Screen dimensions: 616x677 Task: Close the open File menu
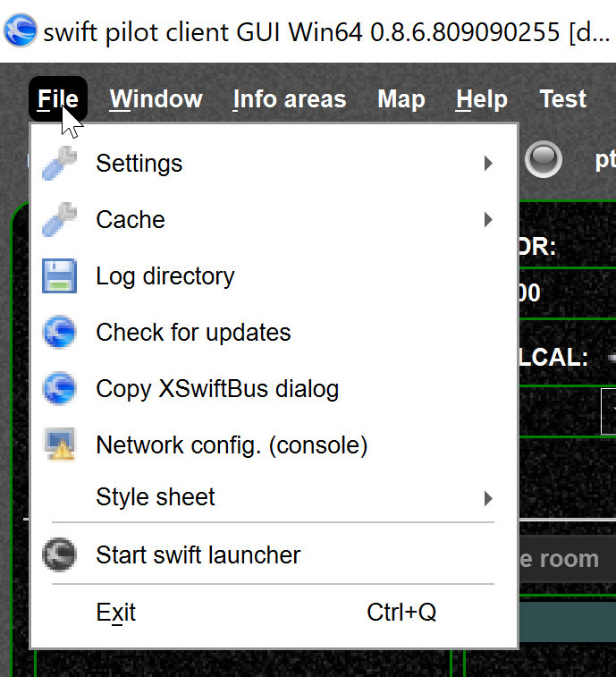(x=58, y=99)
